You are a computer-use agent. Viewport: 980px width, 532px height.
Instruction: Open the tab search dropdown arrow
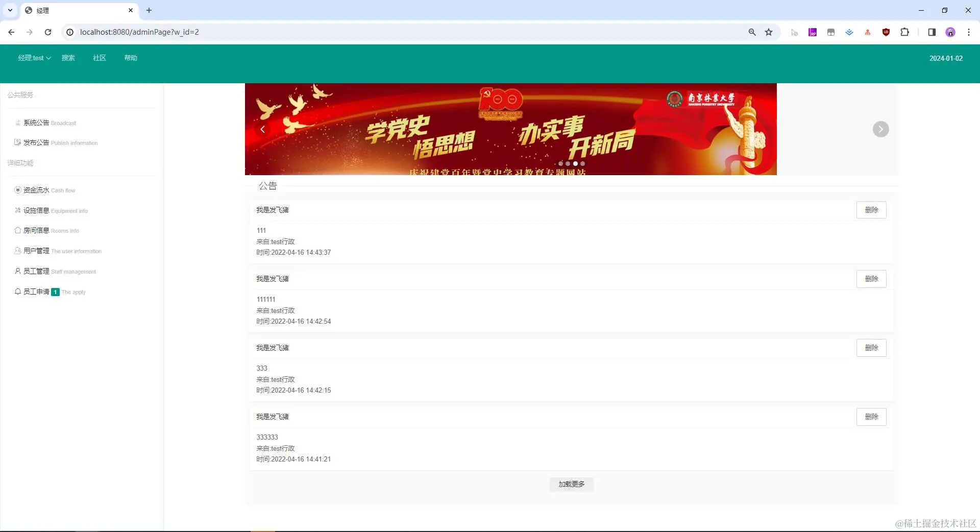(10, 10)
